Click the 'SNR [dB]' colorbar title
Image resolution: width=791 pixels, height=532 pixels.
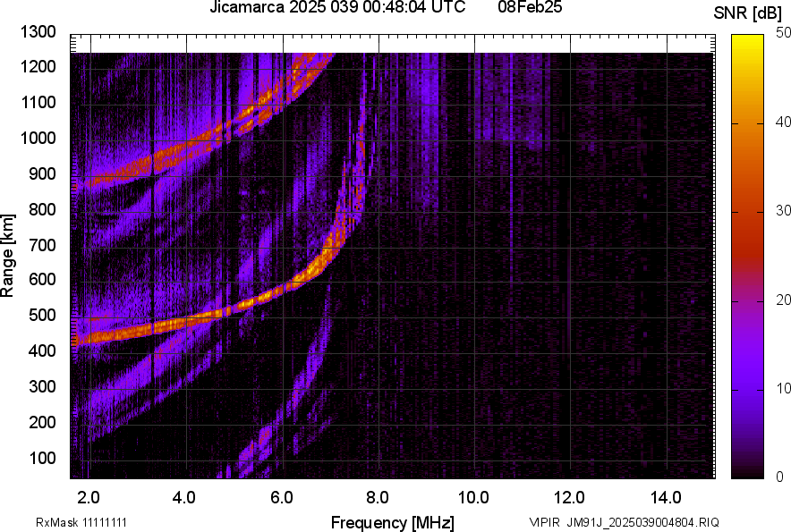point(747,13)
